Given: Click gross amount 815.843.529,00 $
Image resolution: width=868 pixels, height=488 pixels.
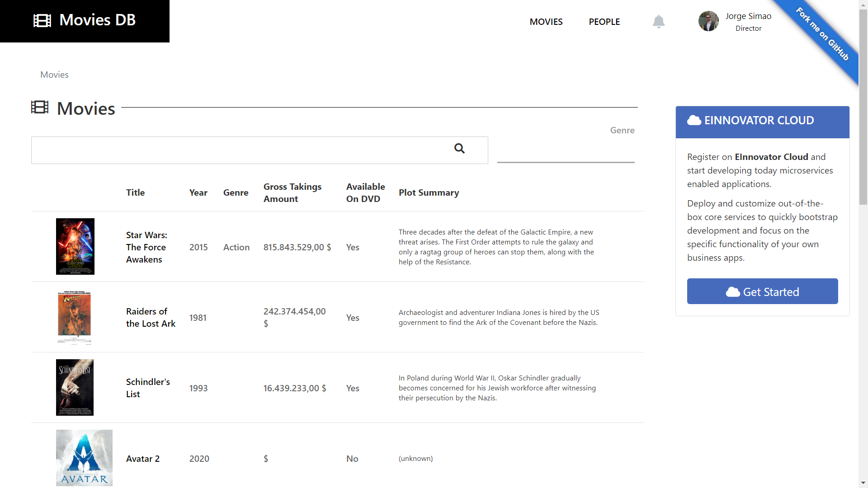Looking at the screenshot, I should [297, 247].
